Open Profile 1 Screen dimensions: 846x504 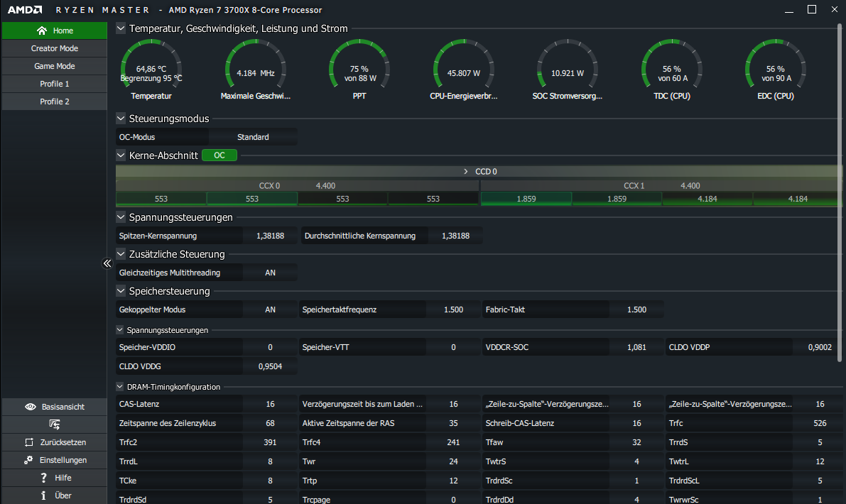55,84
